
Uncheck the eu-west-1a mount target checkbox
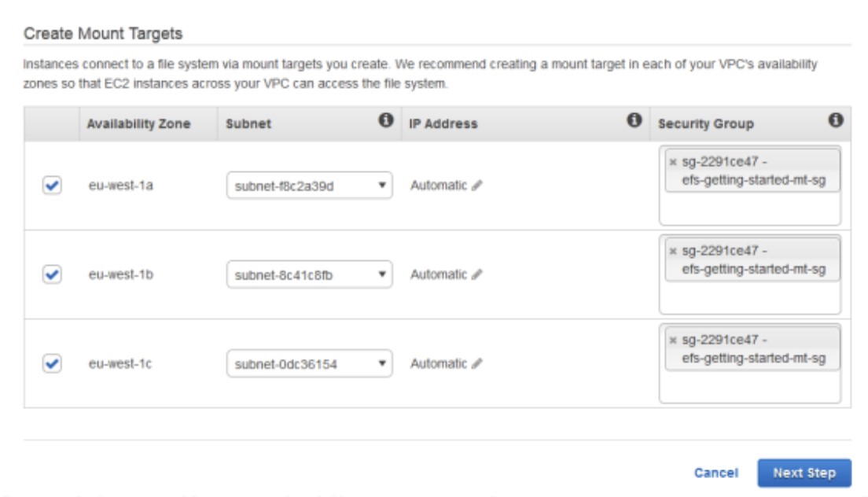(51, 186)
